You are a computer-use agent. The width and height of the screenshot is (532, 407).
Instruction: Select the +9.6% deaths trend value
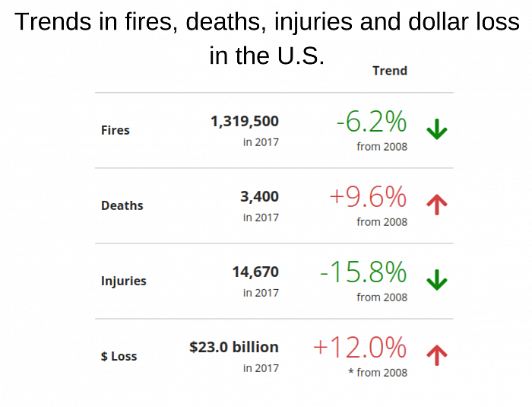[x=368, y=197]
